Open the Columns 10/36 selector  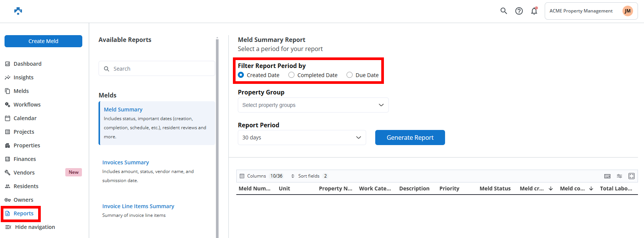point(261,176)
